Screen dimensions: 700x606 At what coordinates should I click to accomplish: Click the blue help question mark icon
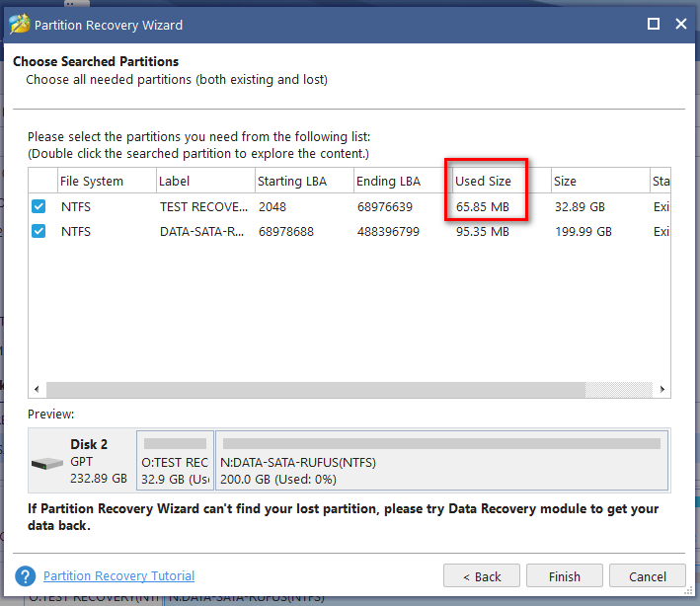(26, 576)
